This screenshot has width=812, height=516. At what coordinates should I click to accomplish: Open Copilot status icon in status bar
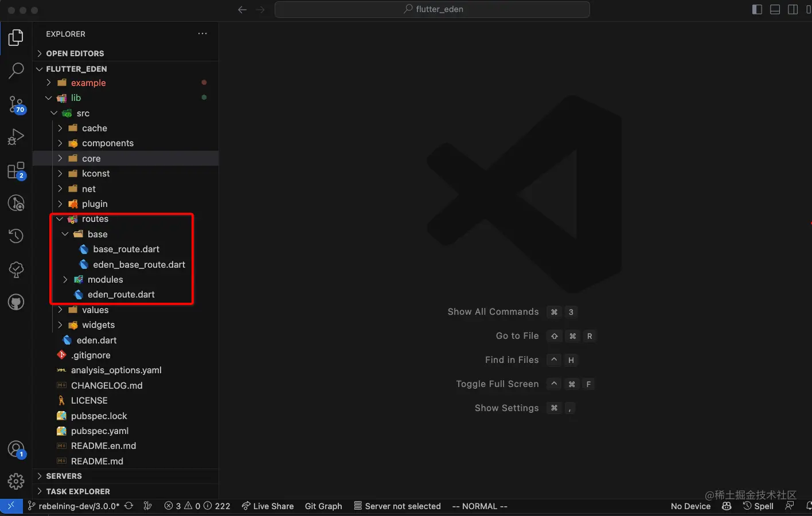tap(727, 506)
